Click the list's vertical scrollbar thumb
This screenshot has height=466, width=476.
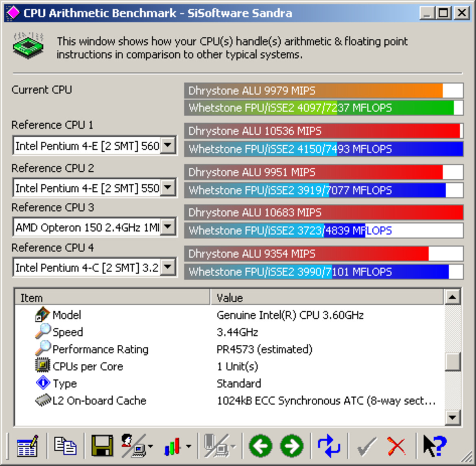click(452, 361)
